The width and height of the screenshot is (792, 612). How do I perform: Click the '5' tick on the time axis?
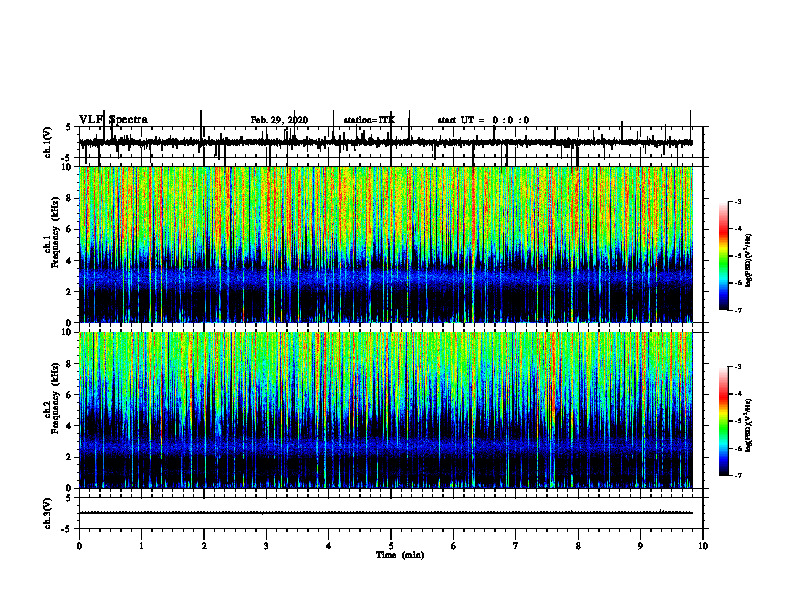(391, 546)
